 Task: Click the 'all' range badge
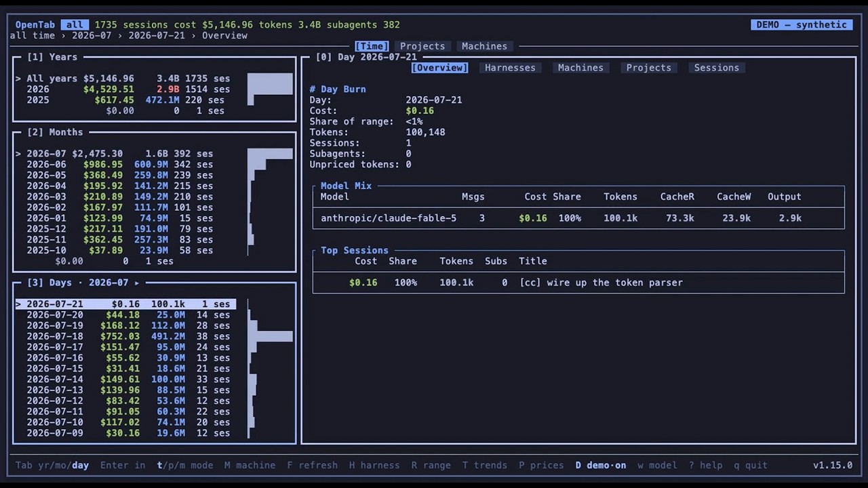(x=75, y=24)
